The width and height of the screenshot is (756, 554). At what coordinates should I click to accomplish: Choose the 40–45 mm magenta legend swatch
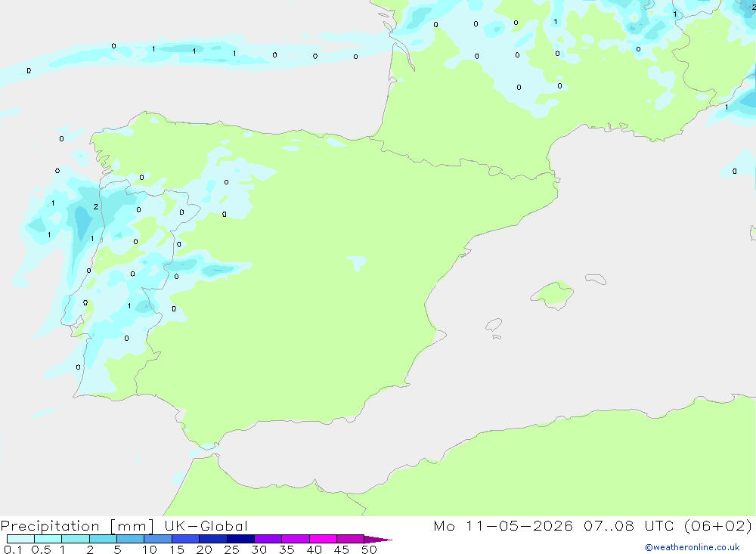coord(323,539)
